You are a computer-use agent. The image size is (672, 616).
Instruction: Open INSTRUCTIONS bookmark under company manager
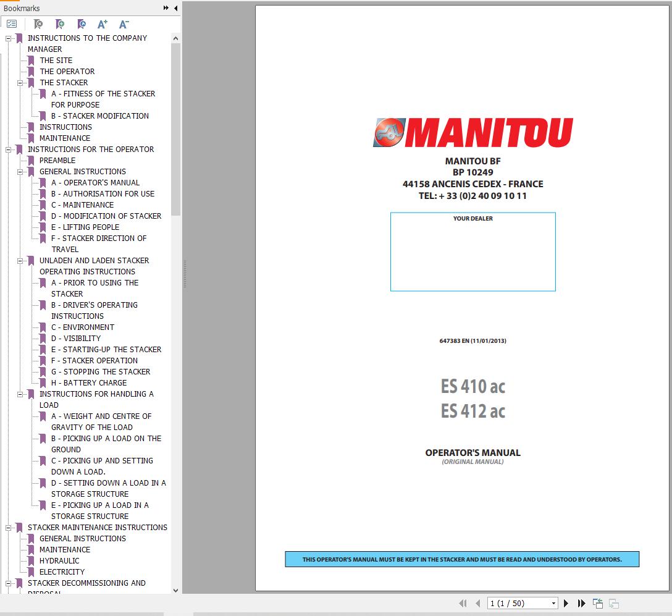coord(65,127)
